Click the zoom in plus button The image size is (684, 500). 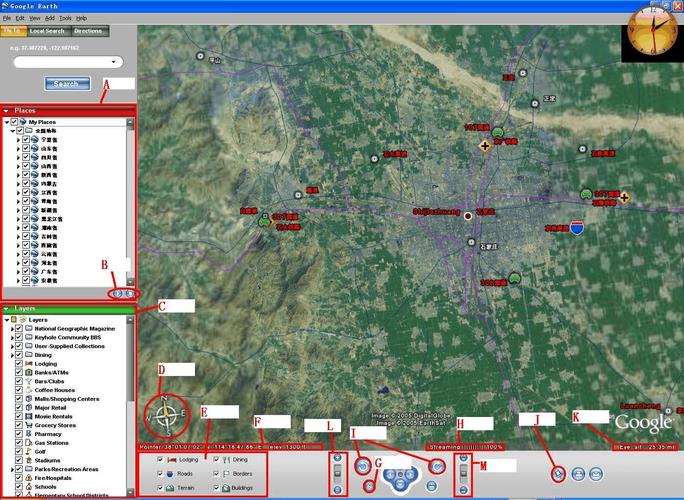337,459
